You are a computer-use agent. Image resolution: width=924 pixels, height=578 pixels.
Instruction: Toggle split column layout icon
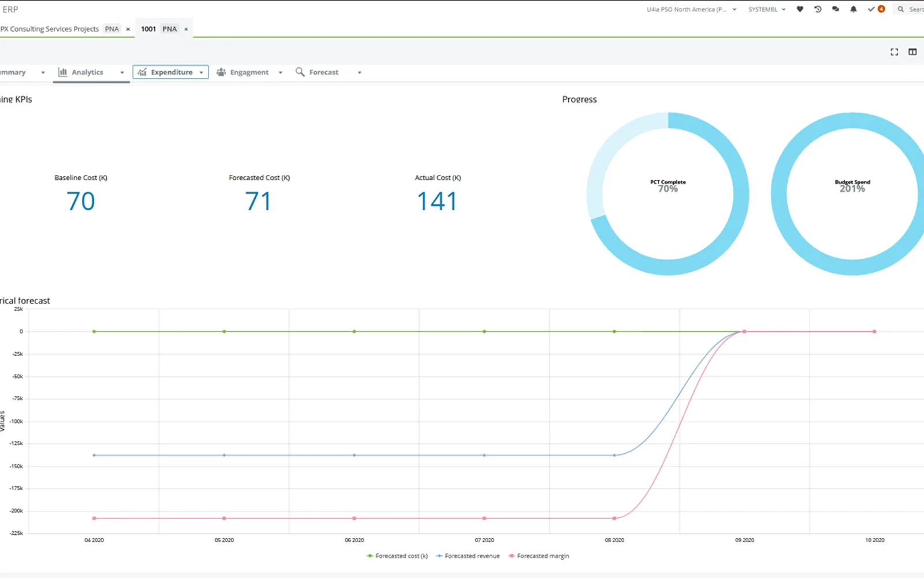(912, 52)
